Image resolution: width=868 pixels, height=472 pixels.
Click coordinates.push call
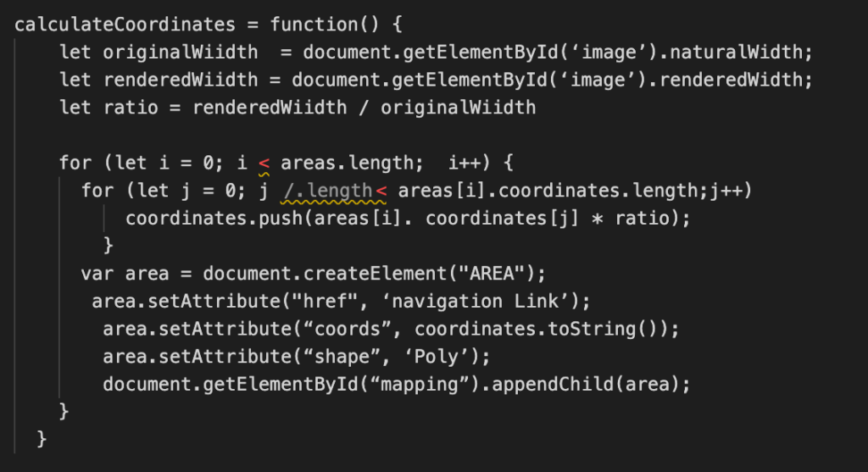[214, 218]
